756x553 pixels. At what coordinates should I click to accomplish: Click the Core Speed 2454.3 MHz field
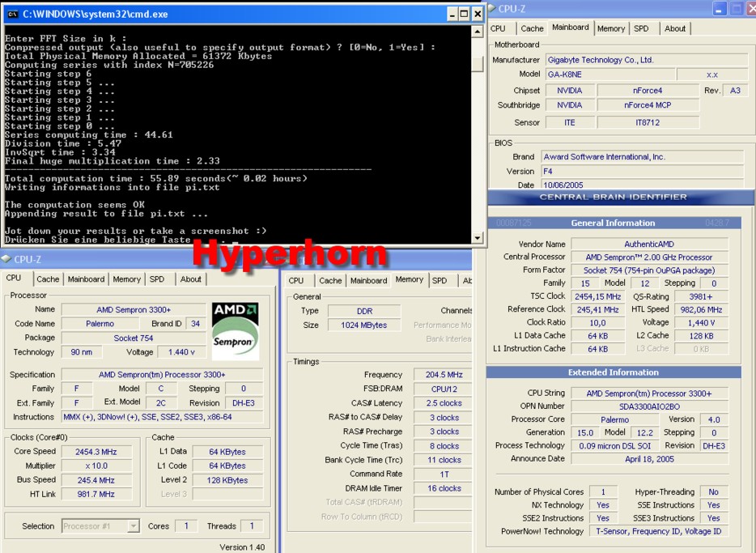click(96, 452)
